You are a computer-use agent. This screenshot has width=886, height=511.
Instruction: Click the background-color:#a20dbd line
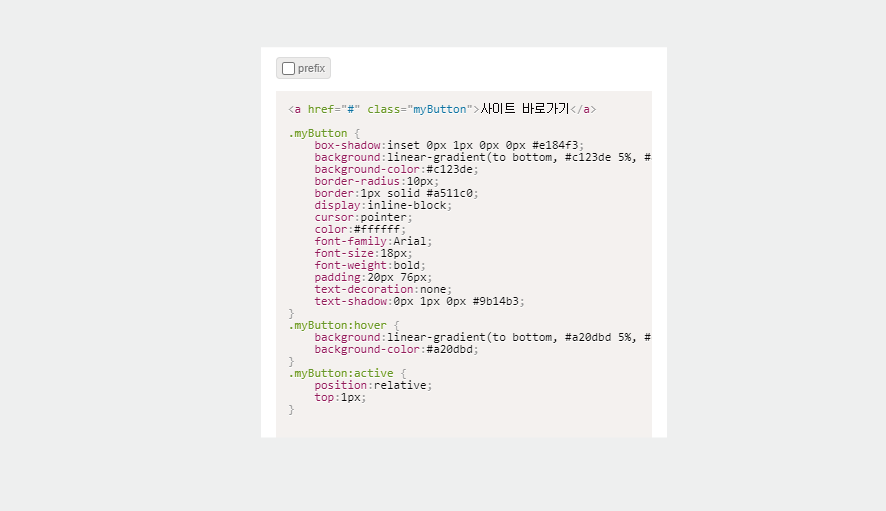pyautogui.click(x=396, y=349)
